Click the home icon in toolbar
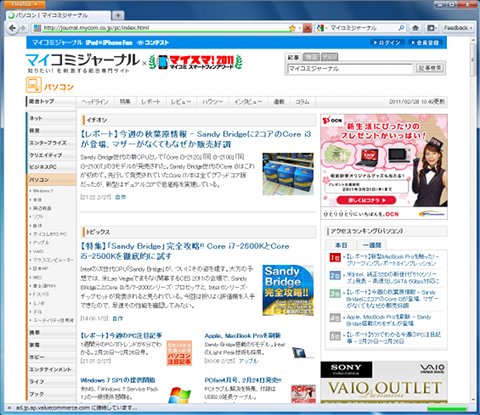The width and height of the screenshot is (480, 415). [415, 28]
